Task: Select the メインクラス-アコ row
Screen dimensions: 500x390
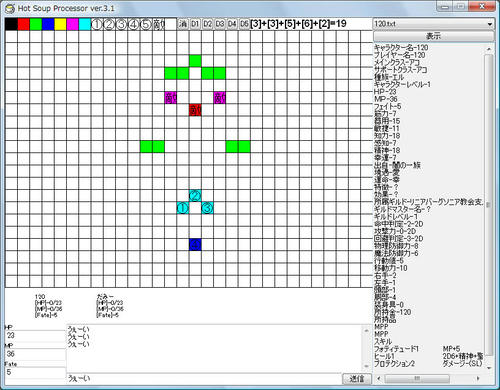Action: coord(397,62)
